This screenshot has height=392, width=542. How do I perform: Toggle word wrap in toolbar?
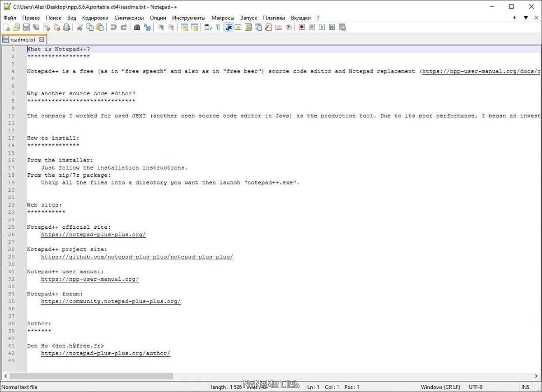[x=208, y=27]
